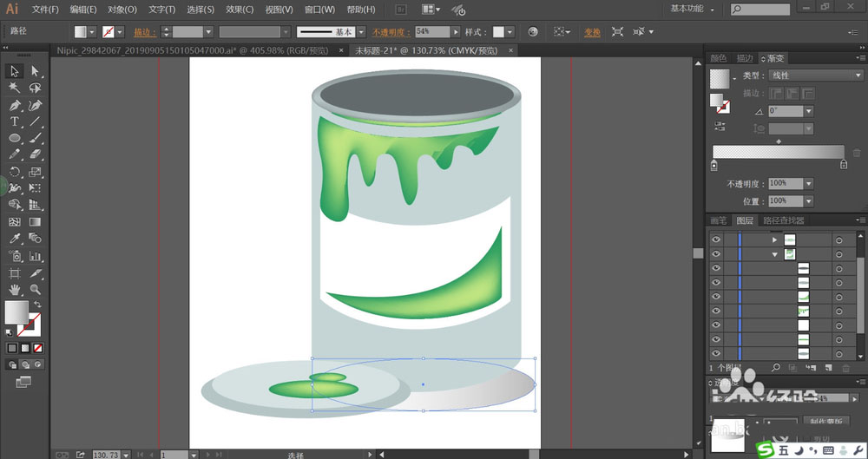This screenshot has height=459, width=868.
Task: Set toolbox paint mode to Gradient
Action: [25, 348]
